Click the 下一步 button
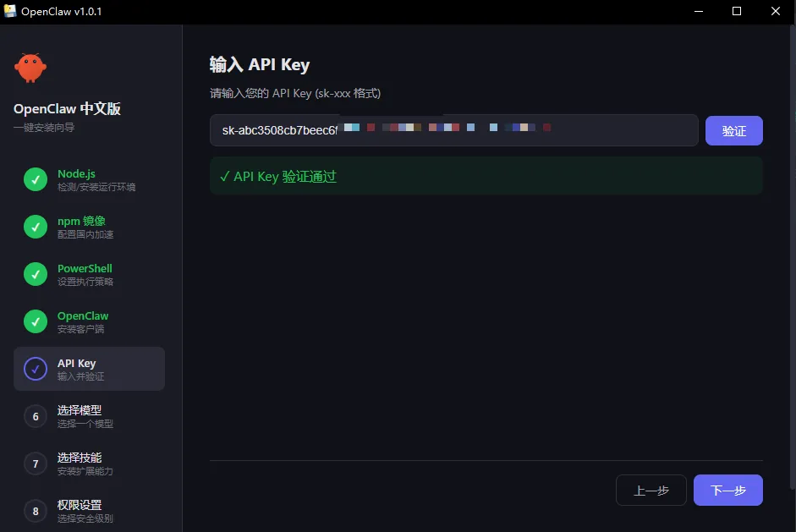The width and height of the screenshot is (796, 532). tap(728, 491)
